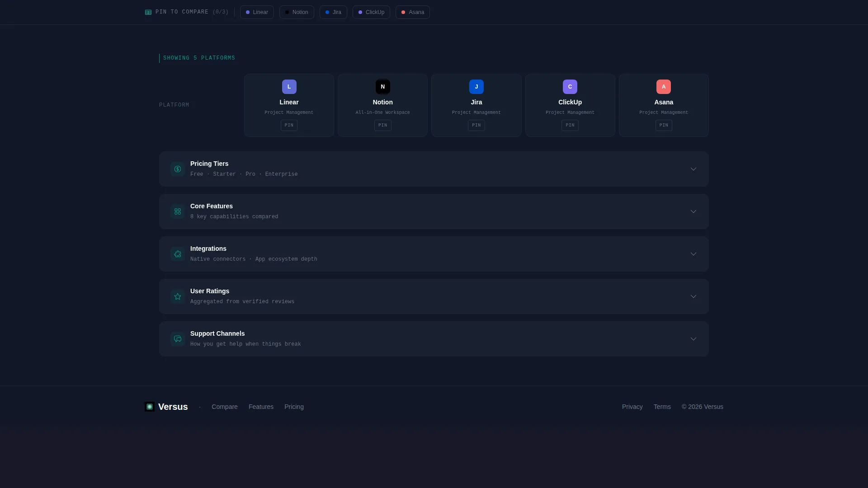Open the Integrations section title
Viewport: 868px width, 488px height.
click(x=208, y=249)
